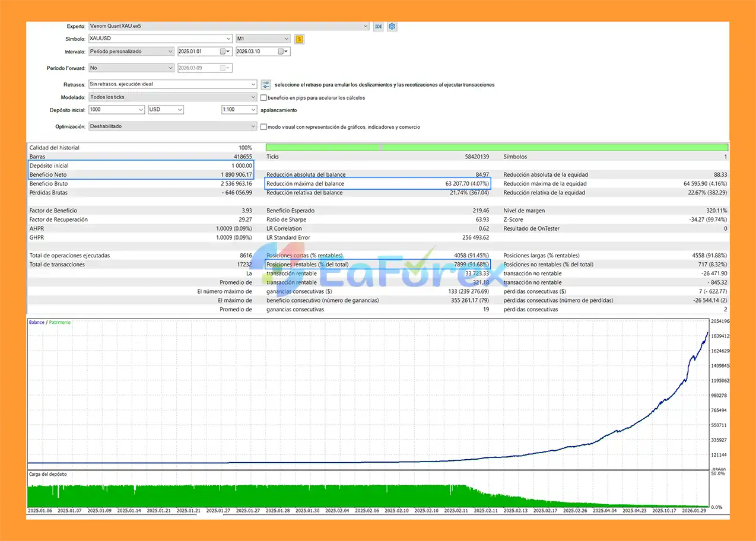Screen dimensions: 756x541
Task: Enable modo visual checkbox
Action: click(x=263, y=126)
